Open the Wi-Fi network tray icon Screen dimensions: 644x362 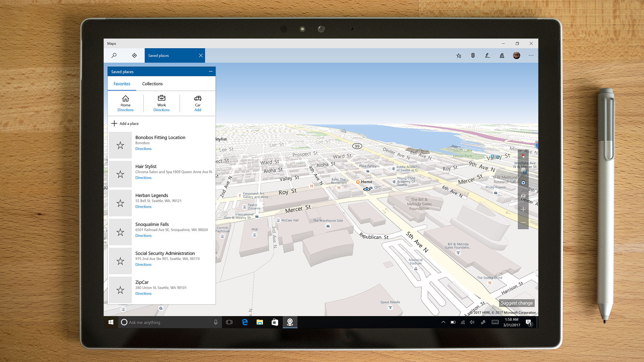tap(463, 322)
